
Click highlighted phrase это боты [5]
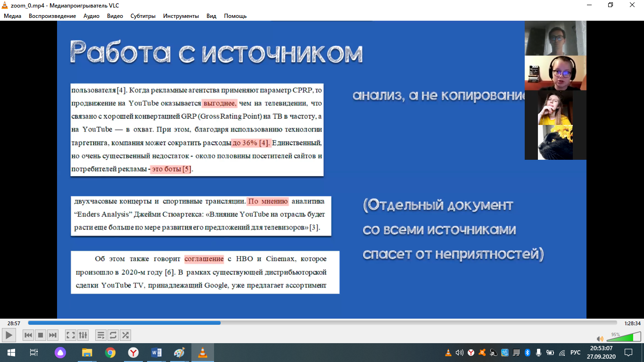click(x=172, y=169)
